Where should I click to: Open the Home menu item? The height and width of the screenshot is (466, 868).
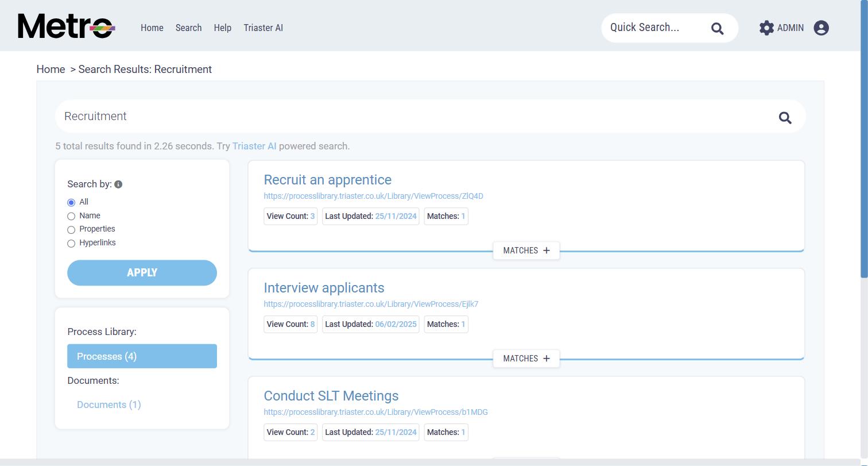click(x=152, y=28)
